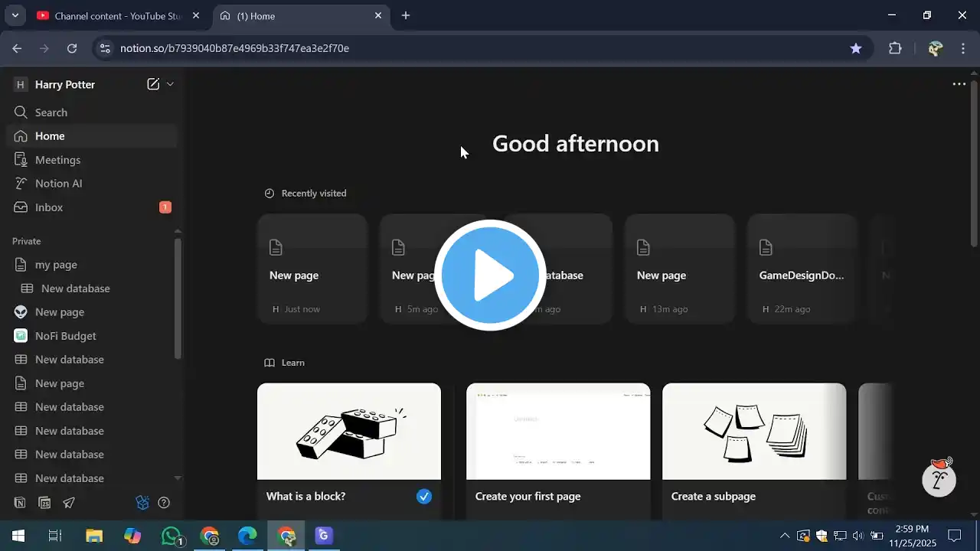The width and height of the screenshot is (980, 551).
Task: Launch Notion AI from the sidebar
Action: click(92, 184)
